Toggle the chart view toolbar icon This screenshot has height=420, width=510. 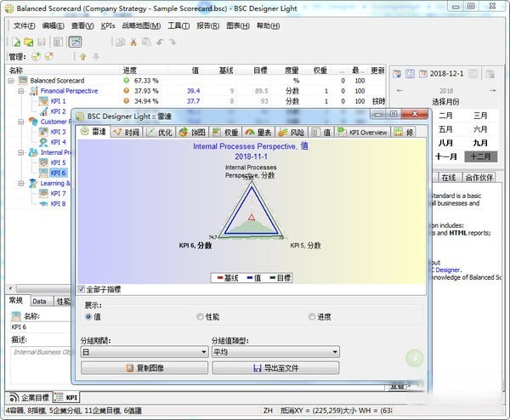[x=75, y=42]
